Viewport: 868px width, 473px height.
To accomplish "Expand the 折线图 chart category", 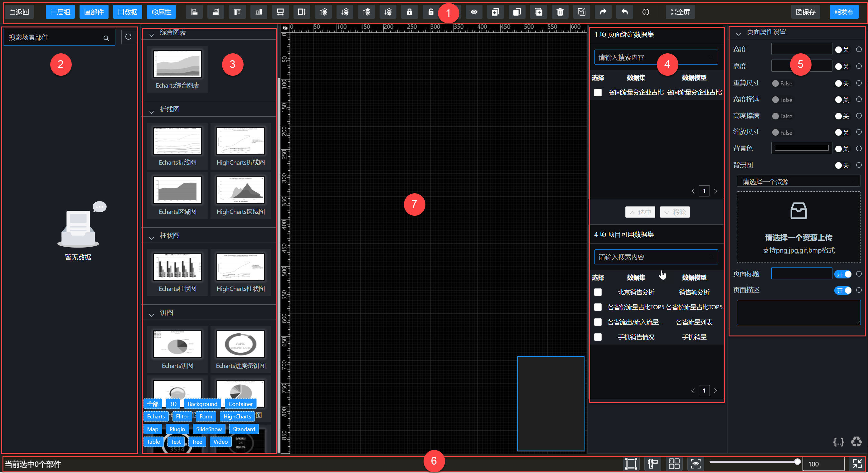I will [153, 109].
